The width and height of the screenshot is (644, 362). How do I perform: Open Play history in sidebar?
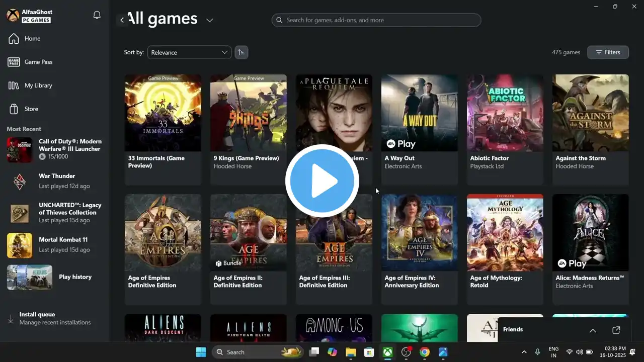coord(75,277)
